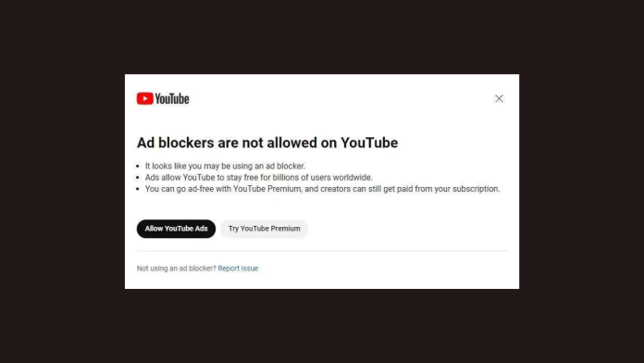Click the bullet dot before 'You can go'
The height and width of the screenshot is (363, 644).
click(138, 190)
